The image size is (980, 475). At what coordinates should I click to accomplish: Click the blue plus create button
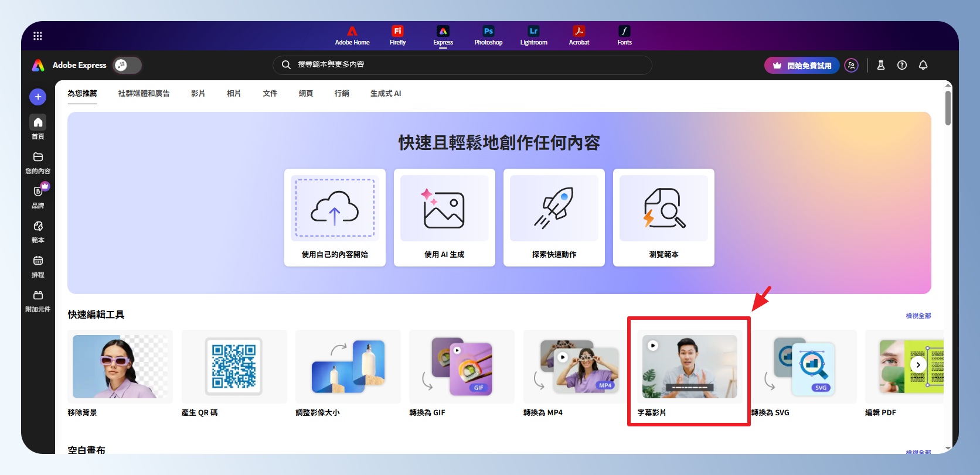(38, 97)
